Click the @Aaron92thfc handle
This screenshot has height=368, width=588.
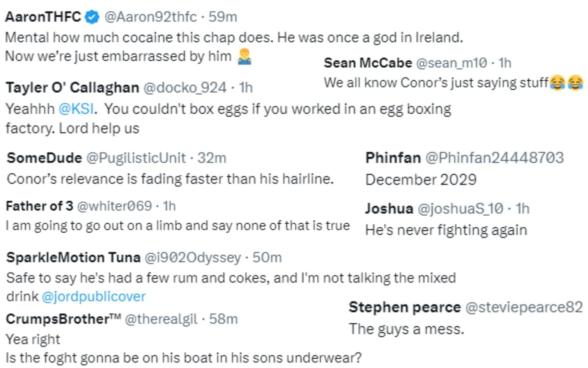[151, 17]
